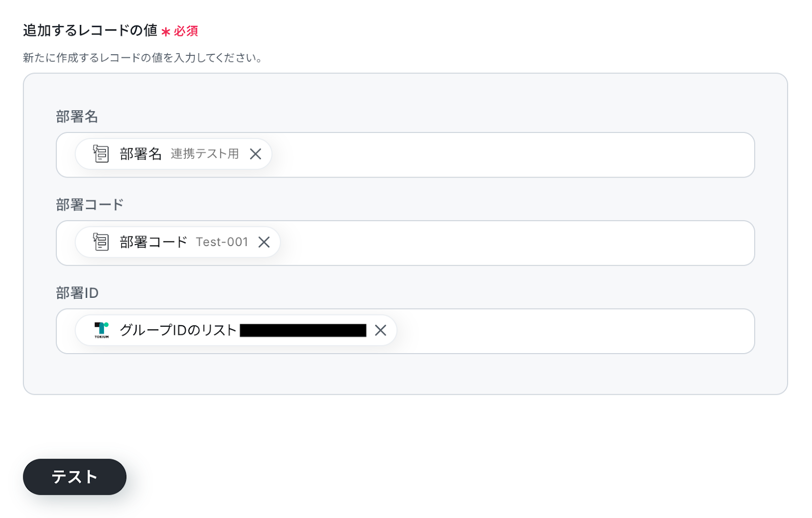Click the red 必須 required marker
Viewport: 812px width, 518px height.
(x=185, y=31)
